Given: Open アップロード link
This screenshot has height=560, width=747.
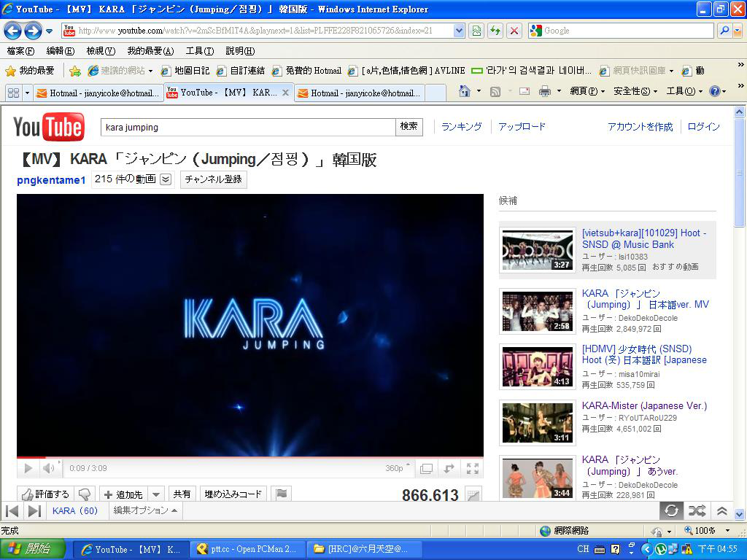Looking at the screenshot, I should pyautogui.click(x=522, y=127).
